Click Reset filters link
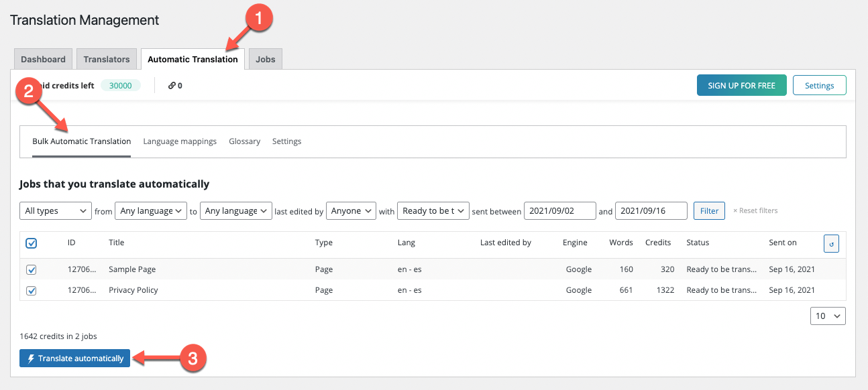 [x=755, y=210]
